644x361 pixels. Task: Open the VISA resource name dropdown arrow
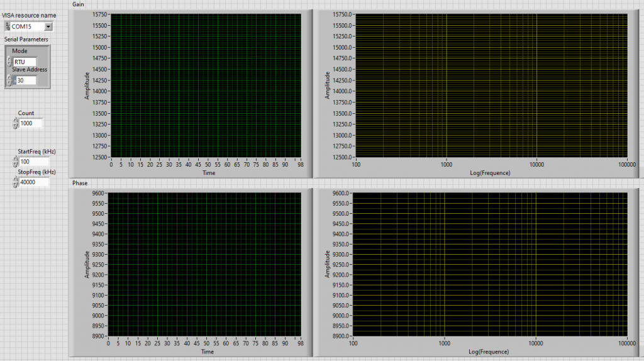point(48,26)
